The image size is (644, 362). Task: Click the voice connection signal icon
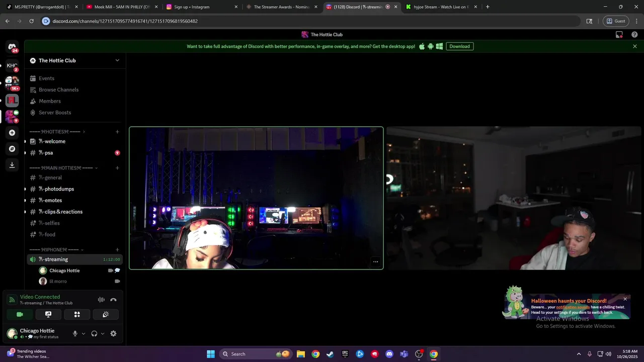(12, 300)
